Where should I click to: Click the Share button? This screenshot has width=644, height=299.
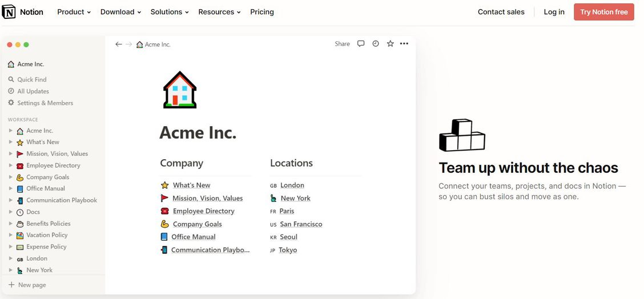[x=342, y=44]
